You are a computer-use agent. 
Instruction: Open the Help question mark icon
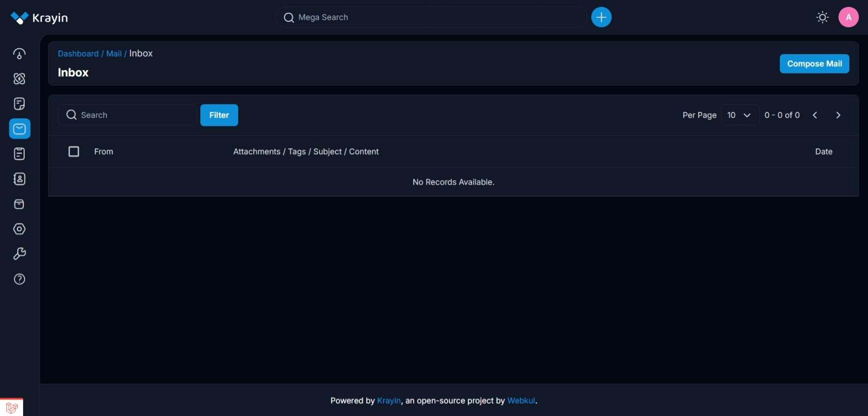(19, 279)
